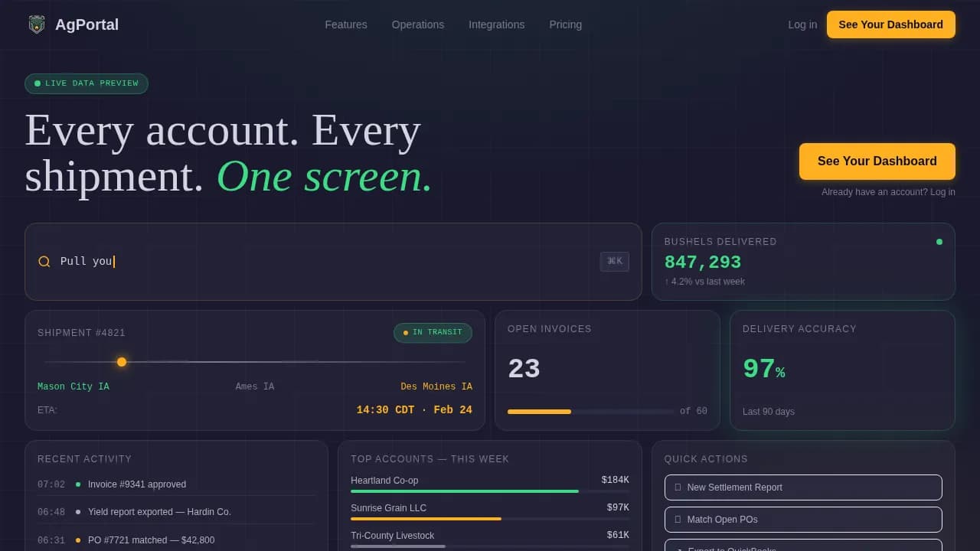The image size is (980, 551).
Task: Click the 07:02 activity timestamp
Action: pyautogui.click(x=51, y=484)
